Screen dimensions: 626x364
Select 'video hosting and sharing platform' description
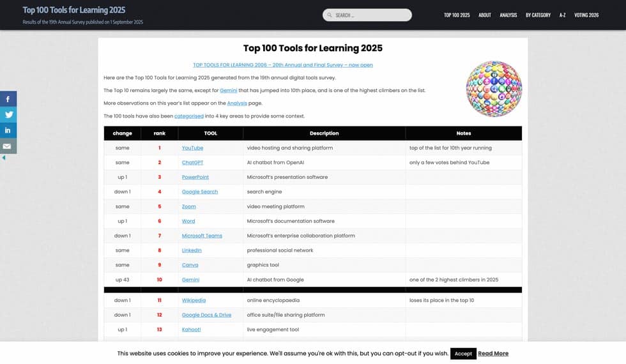pos(290,148)
